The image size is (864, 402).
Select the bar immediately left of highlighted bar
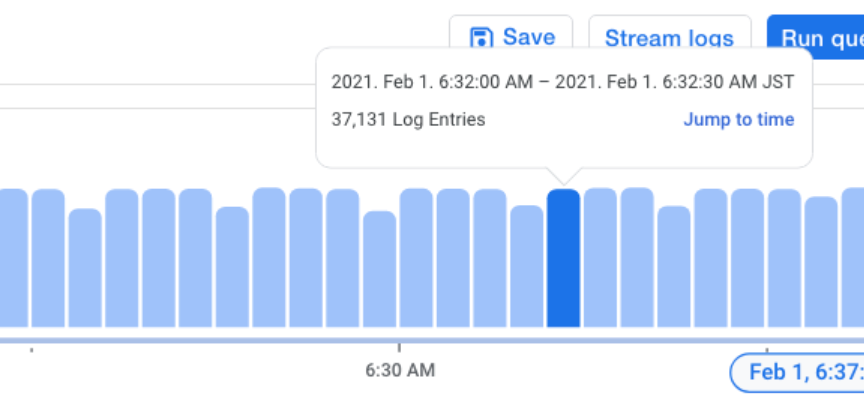[x=527, y=266]
